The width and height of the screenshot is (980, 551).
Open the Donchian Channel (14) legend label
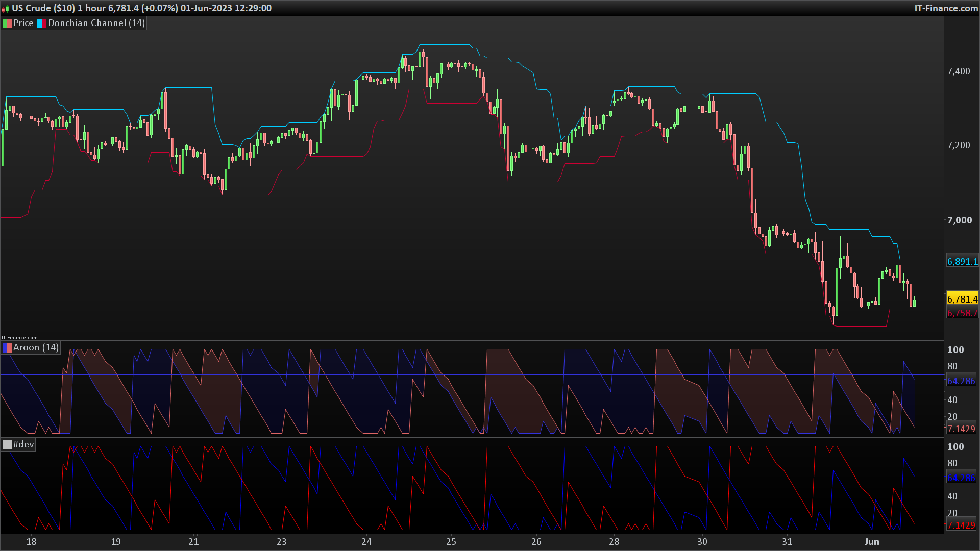(x=96, y=23)
